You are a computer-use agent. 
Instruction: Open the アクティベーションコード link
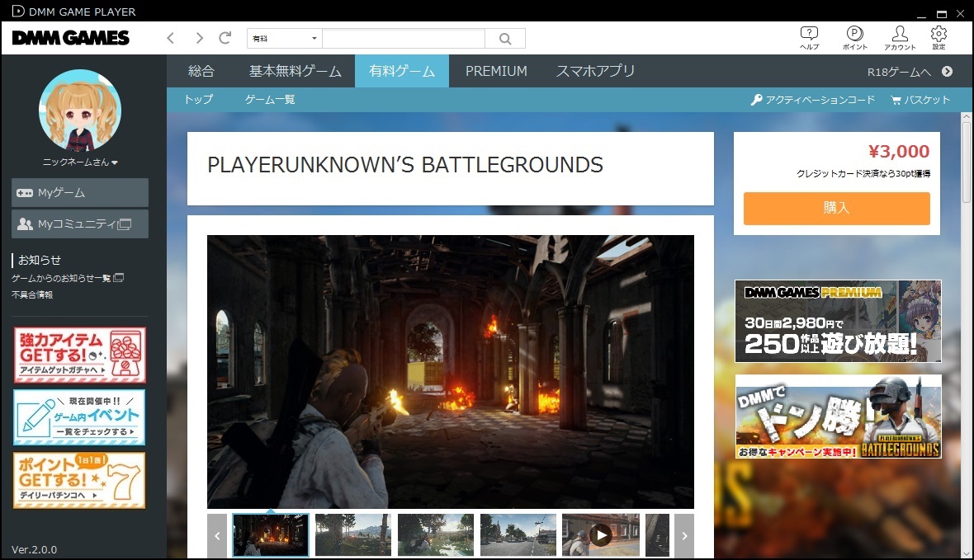pos(813,99)
